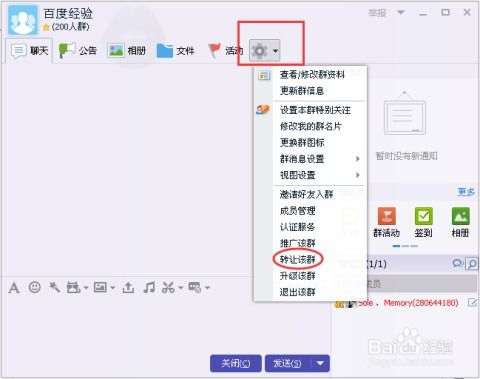
Task: Click the group card icon beside 查看/修改群资料
Action: coord(264,75)
